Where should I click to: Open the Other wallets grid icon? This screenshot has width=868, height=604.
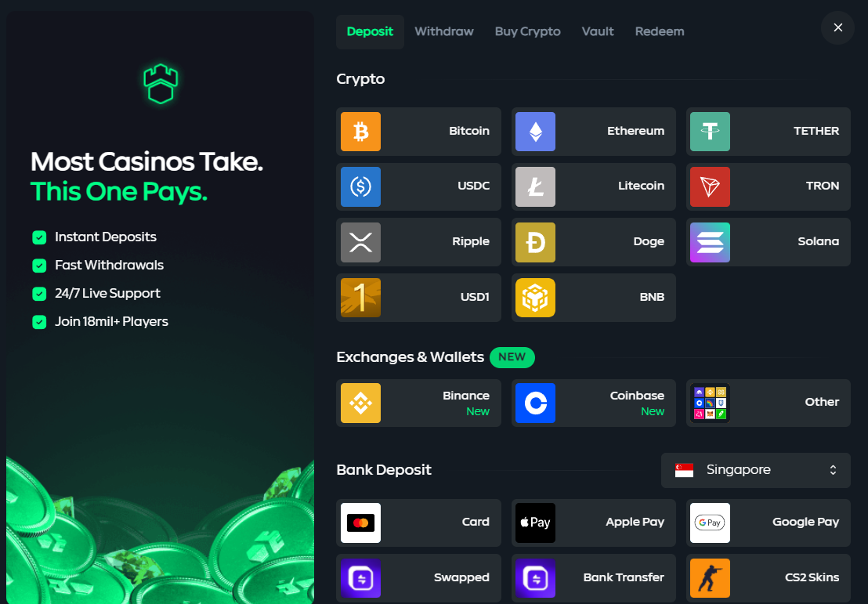pos(711,403)
